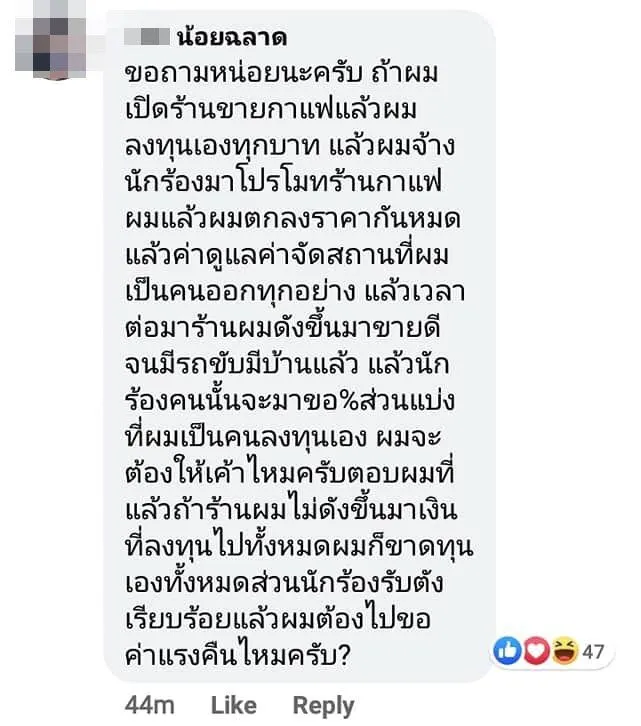Viewport: 641px width, 726px height.
Task: Click Reply below the comment
Action: [323, 707]
